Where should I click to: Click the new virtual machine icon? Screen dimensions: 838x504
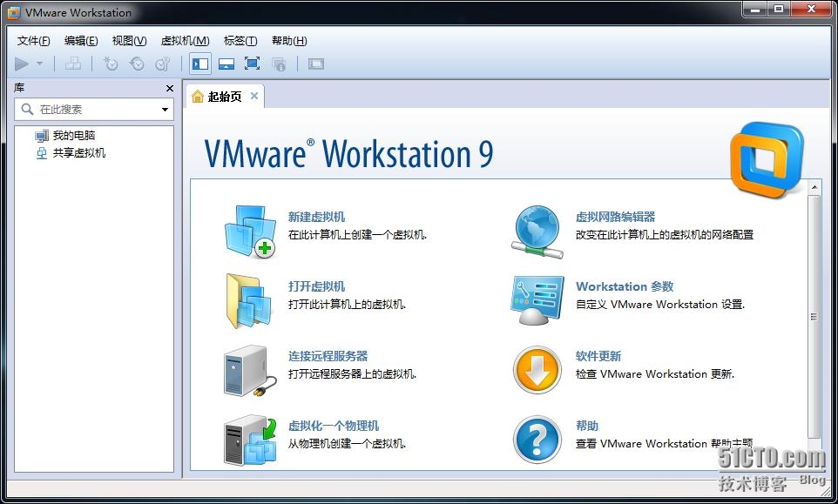tap(250, 232)
